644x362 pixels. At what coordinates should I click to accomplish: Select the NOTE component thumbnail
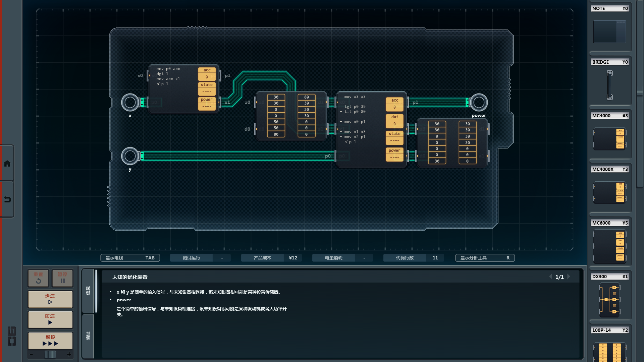pyautogui.click(x=609, y=32)
